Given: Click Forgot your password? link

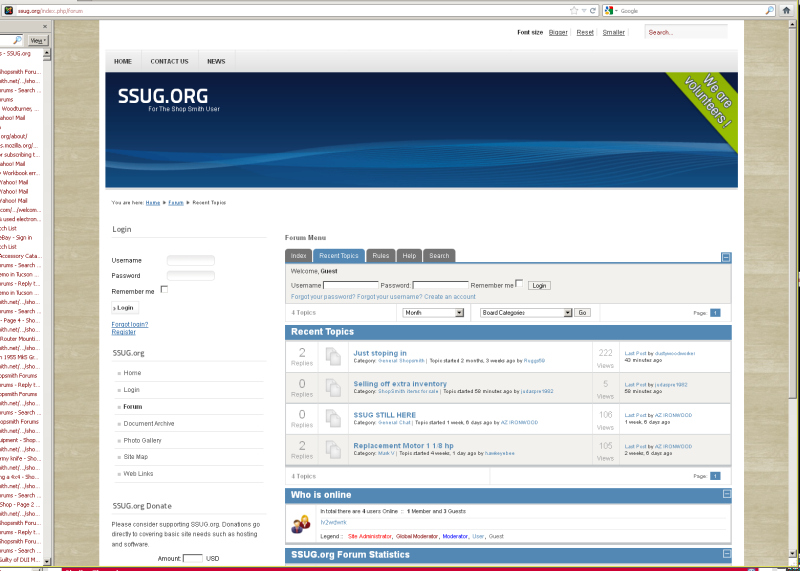Looking at the screenshot, I should (x=323, y=296).
